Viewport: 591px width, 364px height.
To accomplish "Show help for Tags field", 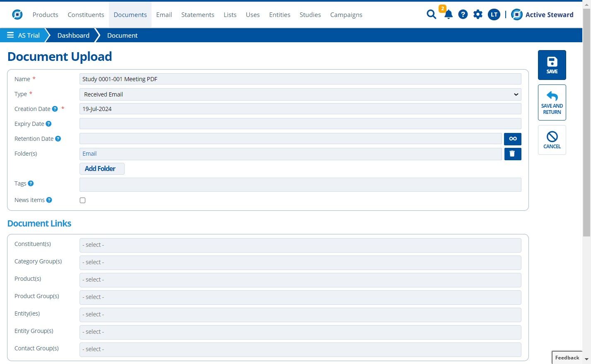I will tap(31, 183).
